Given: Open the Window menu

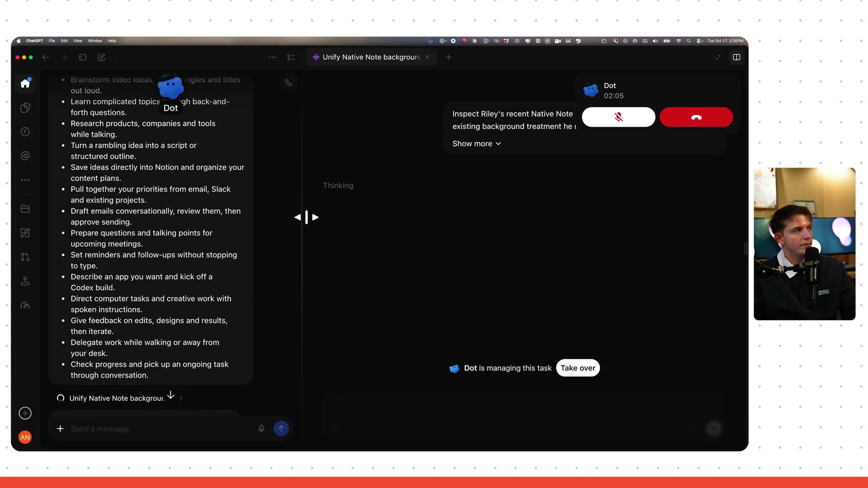Looking at the screenshot, I should click(x=95, y=41).
